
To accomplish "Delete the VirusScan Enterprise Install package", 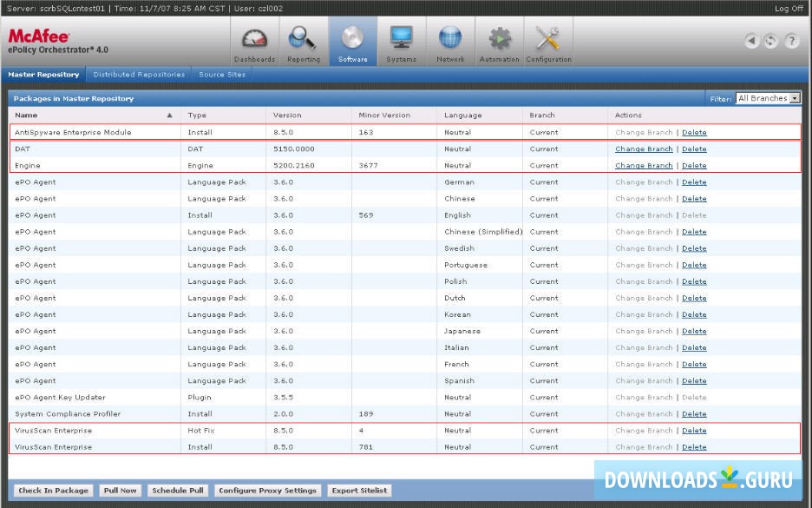I will [x=694, y=447].
